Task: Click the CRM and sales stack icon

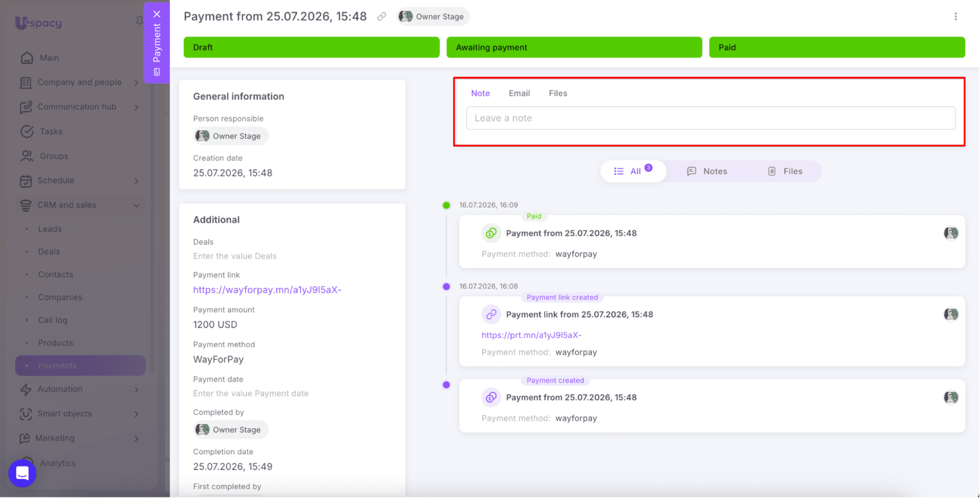Action: coord(26,205)
